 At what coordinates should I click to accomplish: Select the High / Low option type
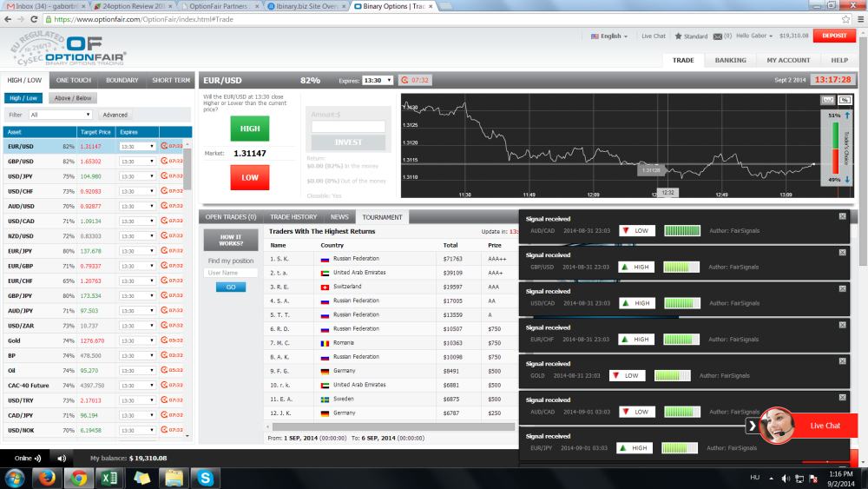23,98
